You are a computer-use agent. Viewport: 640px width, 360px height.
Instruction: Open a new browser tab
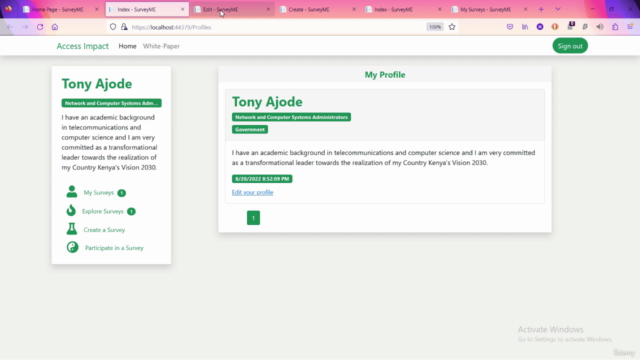pos(541,9)
